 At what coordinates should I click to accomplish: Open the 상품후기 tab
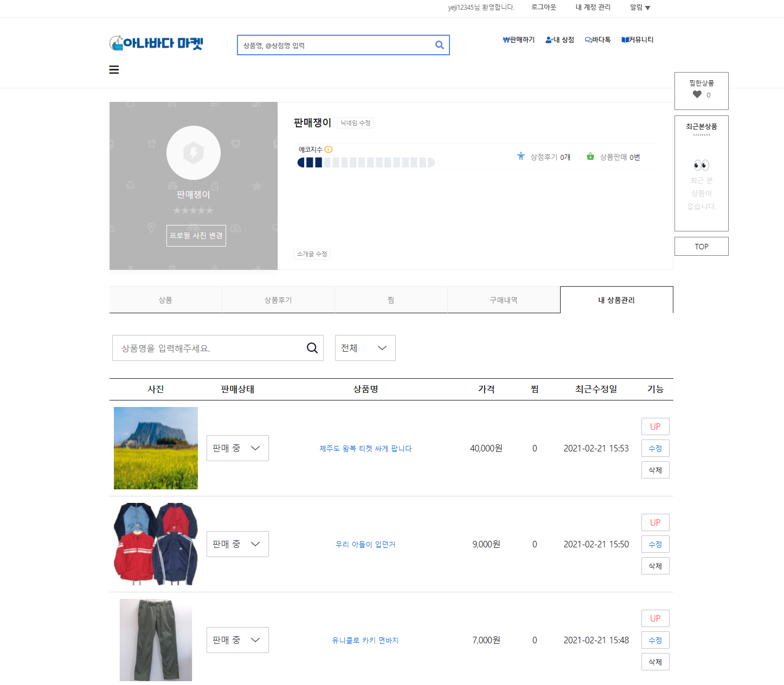pos(278,300)
